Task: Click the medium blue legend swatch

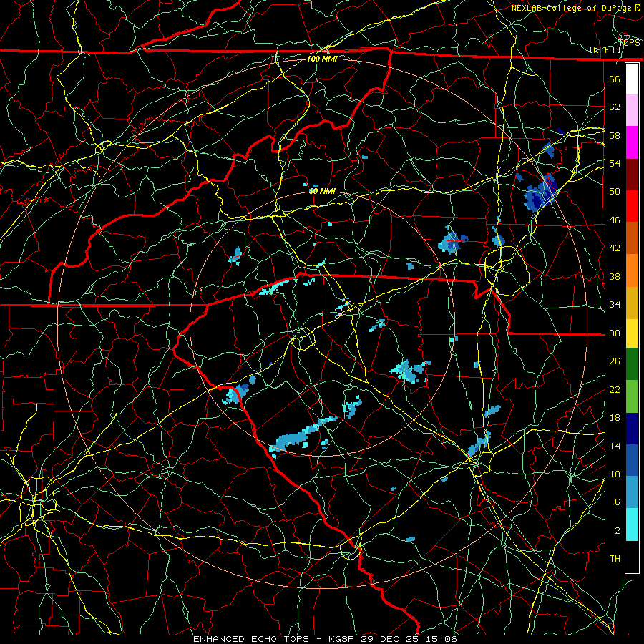Action: tap(632, 460)
